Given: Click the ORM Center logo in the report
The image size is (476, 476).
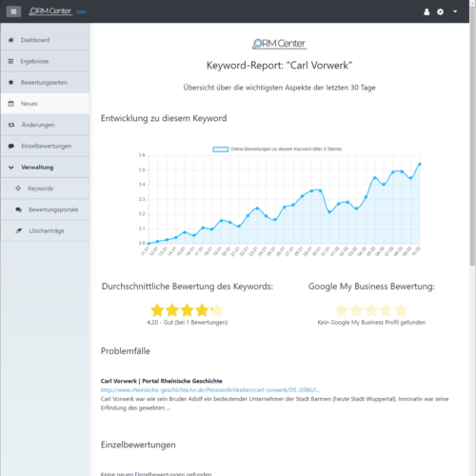Looking at the screenshot, I should click(x=279, y=44).
